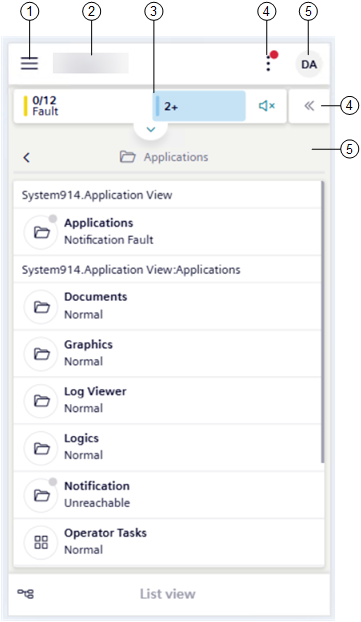Click the blurred system name field
Image resolution: width=361 pixels, height=622 pixels.
click(x=91, y=63)
